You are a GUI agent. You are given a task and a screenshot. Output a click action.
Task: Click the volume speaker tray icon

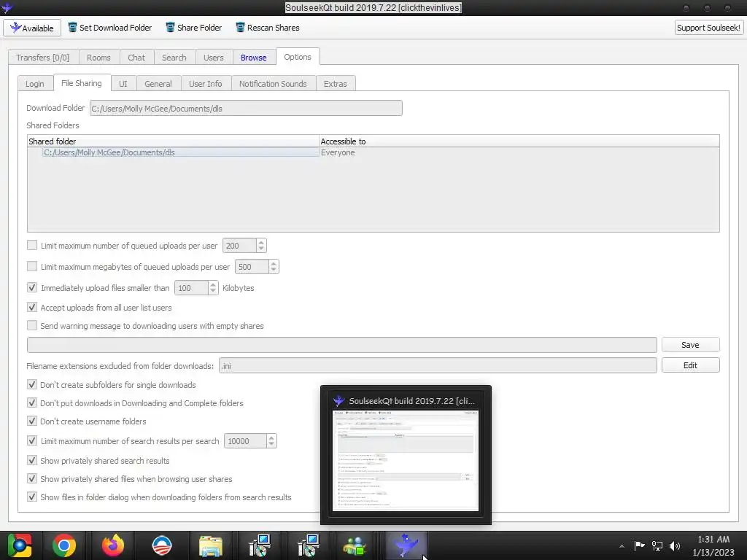point(675,545)
